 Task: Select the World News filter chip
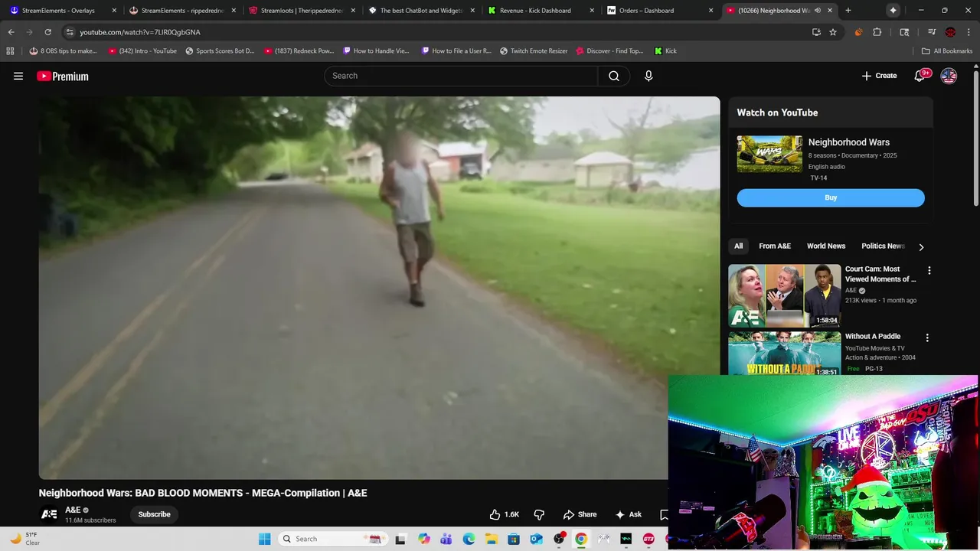[x=826, y=246]
